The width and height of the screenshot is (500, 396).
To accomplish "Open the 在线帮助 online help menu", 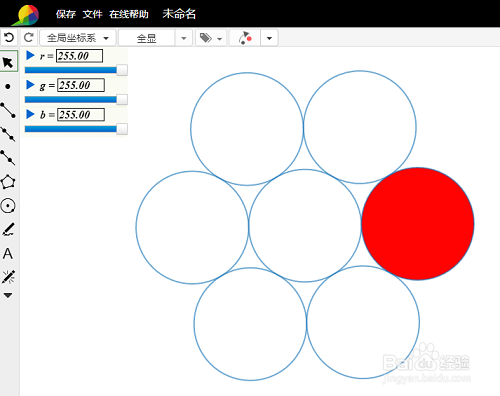I will click(x=129, y=14).
